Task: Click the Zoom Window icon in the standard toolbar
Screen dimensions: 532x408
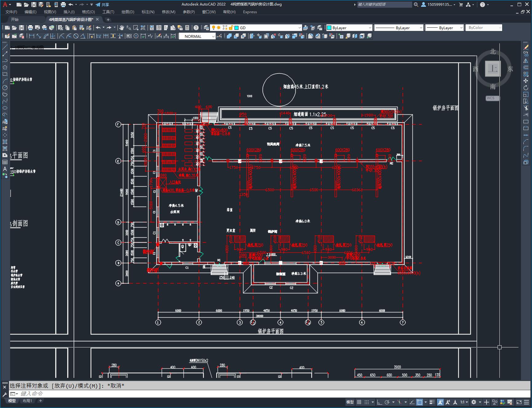Action: (136, 28)
